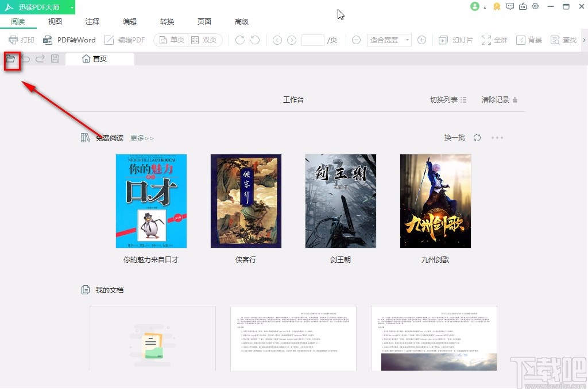Switch to single page view (单页)
Viewport: 588px width, 389px height.
[171, 40]
